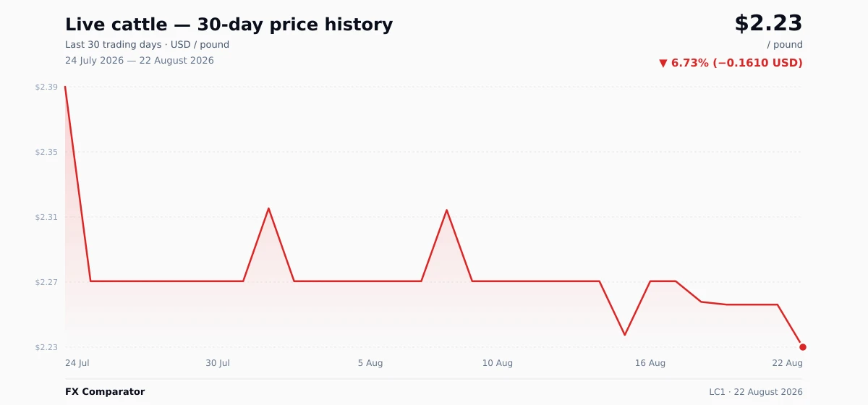Select the $2.23 current price heading

point(768,23)
